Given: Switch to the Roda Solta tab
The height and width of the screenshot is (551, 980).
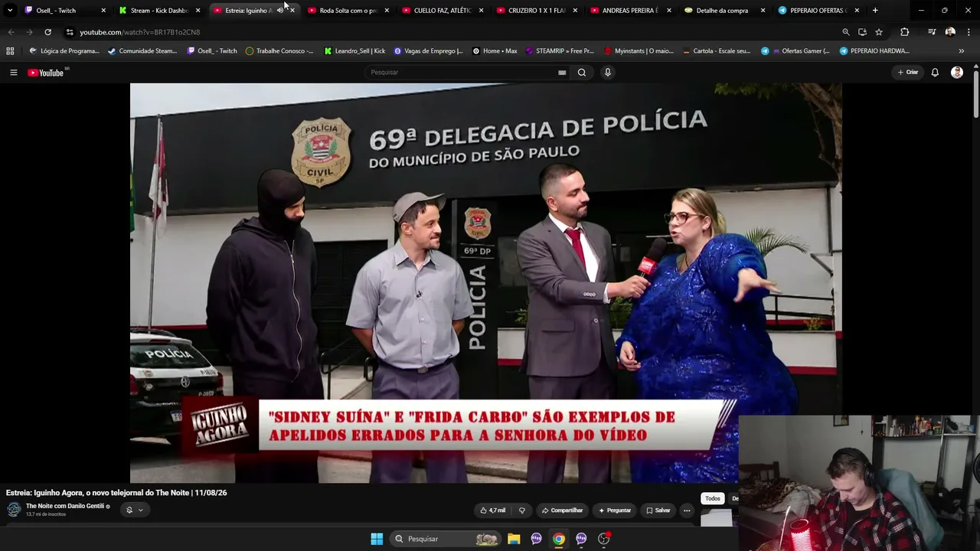Looking at the screenshot, I should tap(348, 11).
